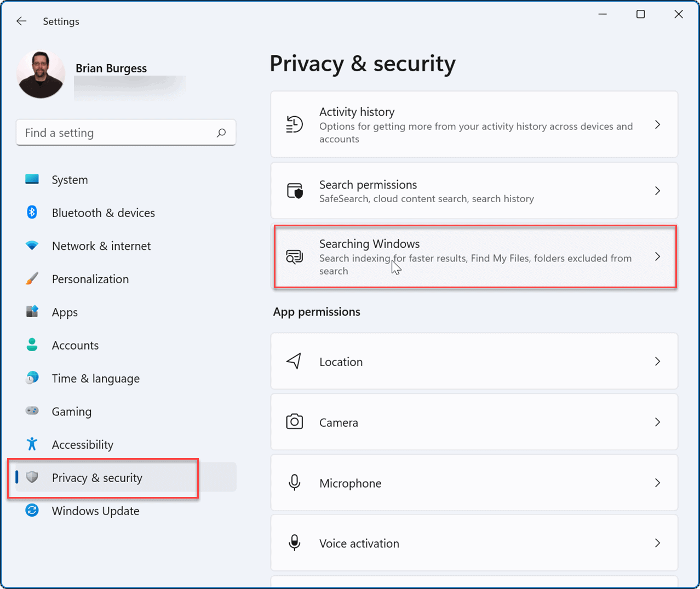700x589 pixels.
Task: Click the Location arrow icon
Action: [x=294, y=361]
